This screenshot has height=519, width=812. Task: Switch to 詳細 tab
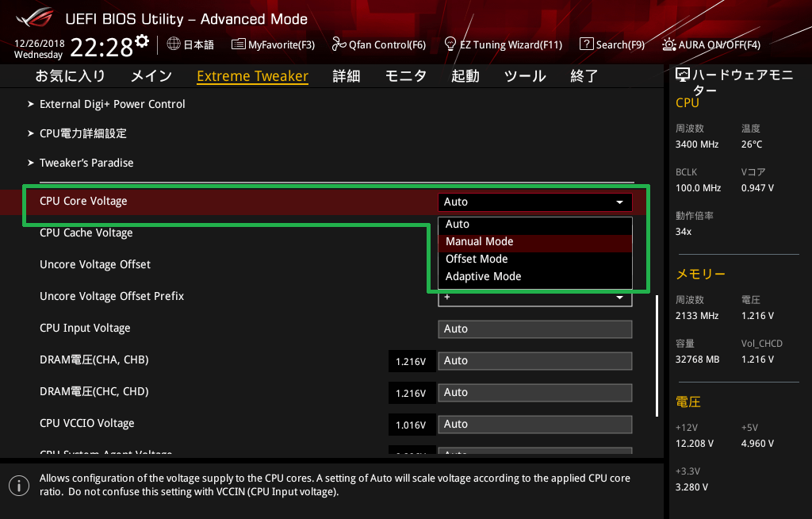point(347,76)
